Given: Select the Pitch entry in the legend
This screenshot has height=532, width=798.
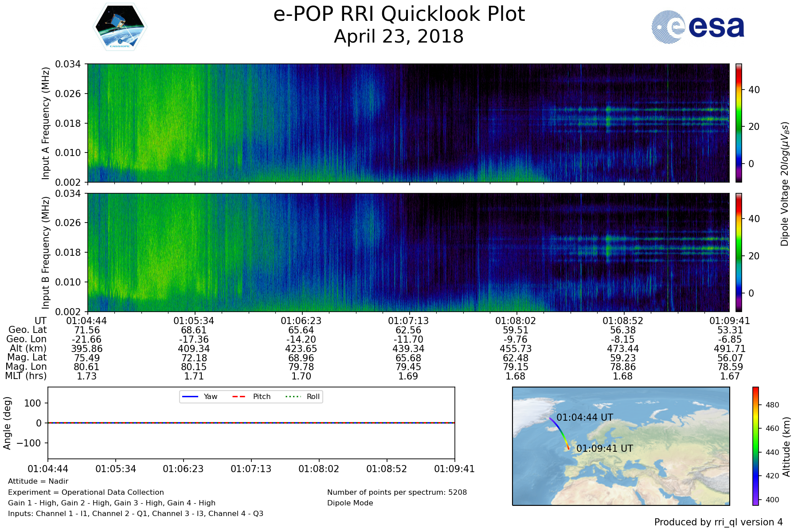Looking at the screenshot, I should pyautogui.click(x=251, y=396).
